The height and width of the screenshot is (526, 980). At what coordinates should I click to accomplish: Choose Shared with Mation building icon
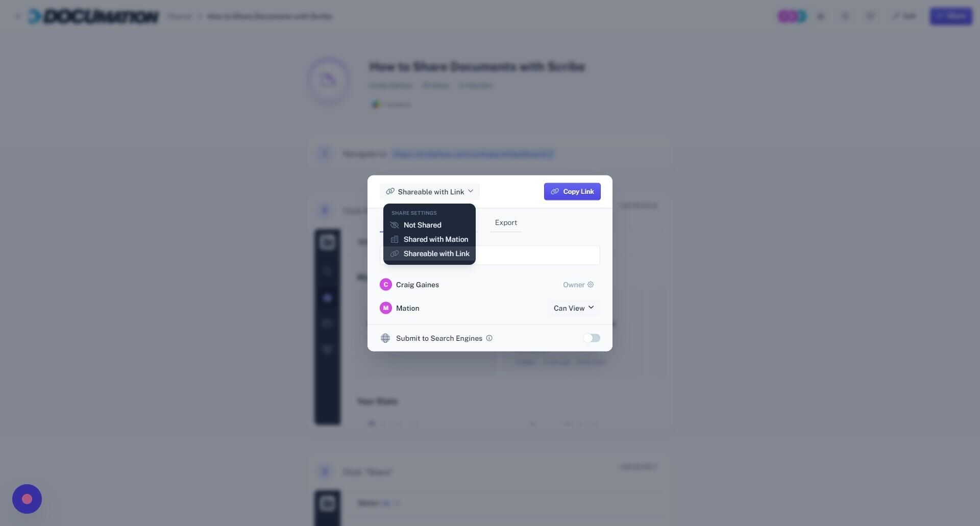click(x=394, y=239)
